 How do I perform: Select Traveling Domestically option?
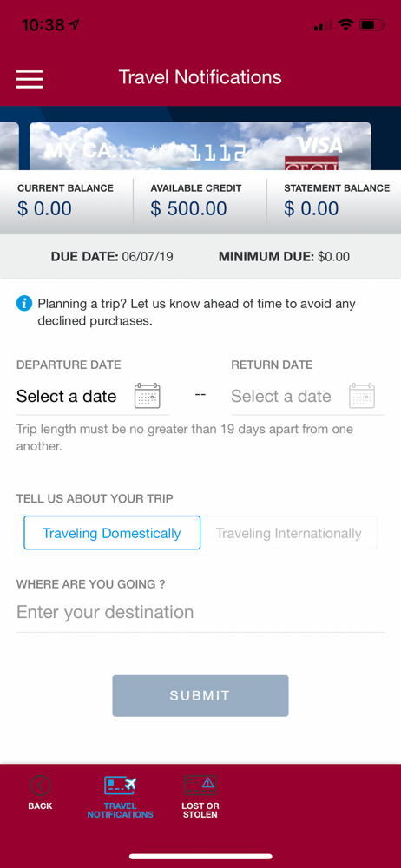coord(112,533)
